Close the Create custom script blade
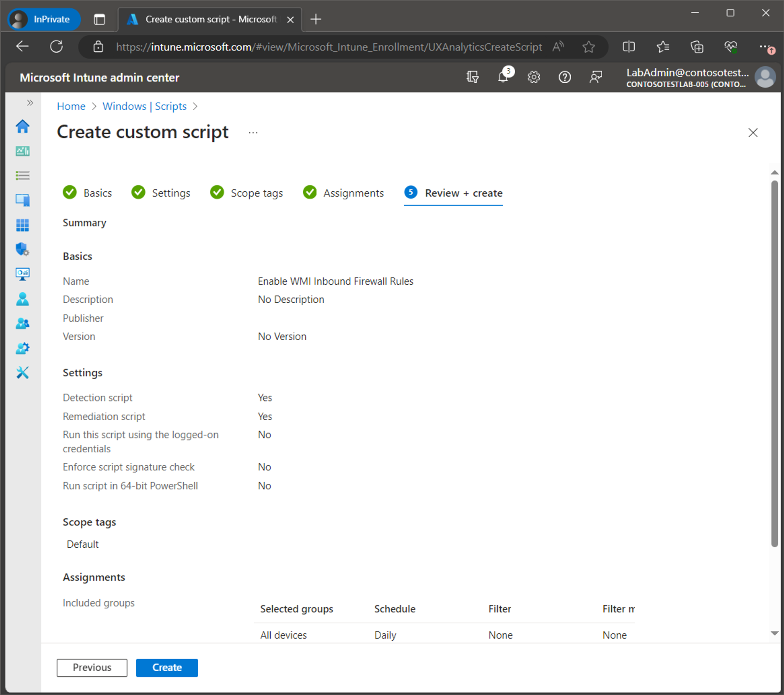This screenshot has height=695, width=784. click(753, 133)
